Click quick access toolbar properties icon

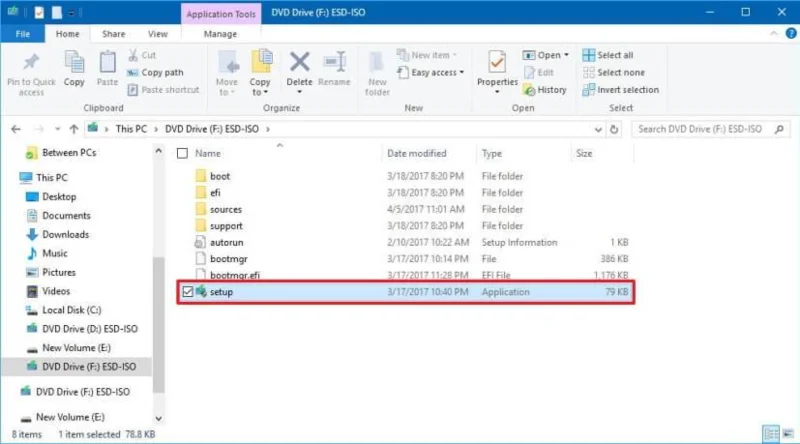click(39, 12)
